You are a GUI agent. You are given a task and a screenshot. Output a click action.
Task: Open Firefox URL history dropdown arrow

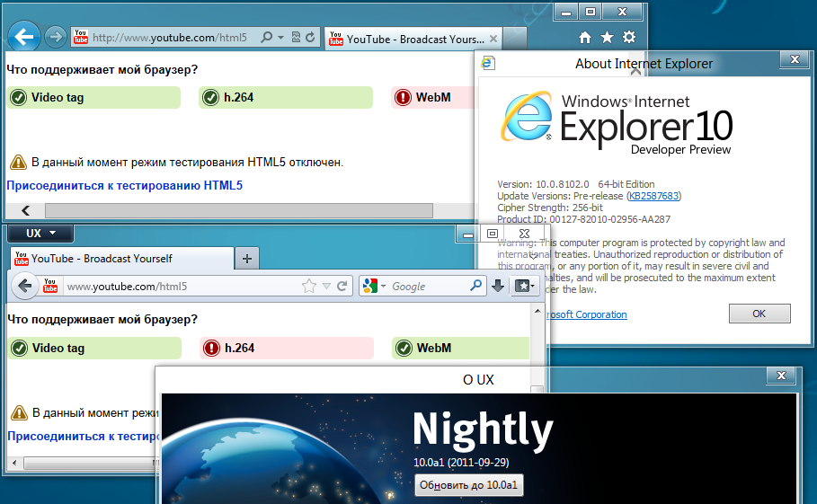(326, 286)
